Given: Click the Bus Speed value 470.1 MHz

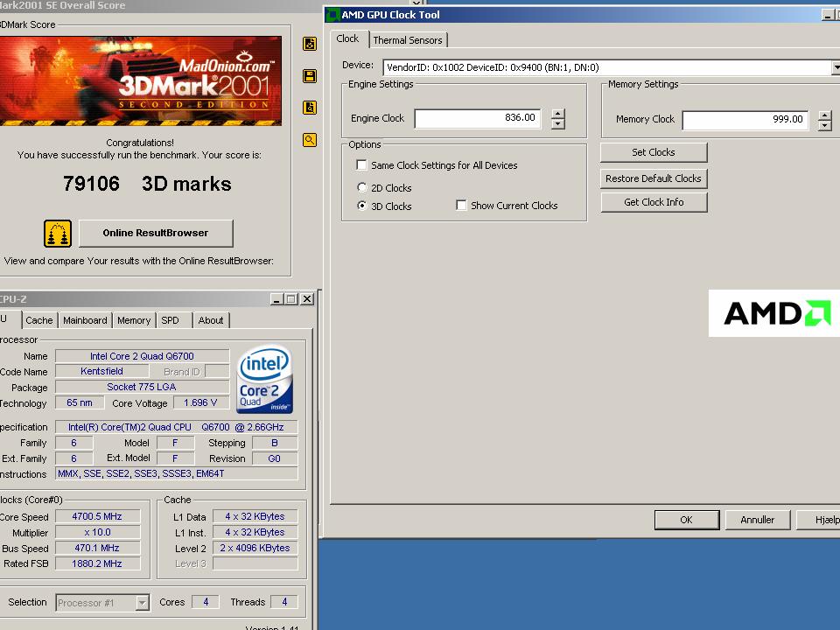Looking at the screenshot, I should click(x=97, y=548).
